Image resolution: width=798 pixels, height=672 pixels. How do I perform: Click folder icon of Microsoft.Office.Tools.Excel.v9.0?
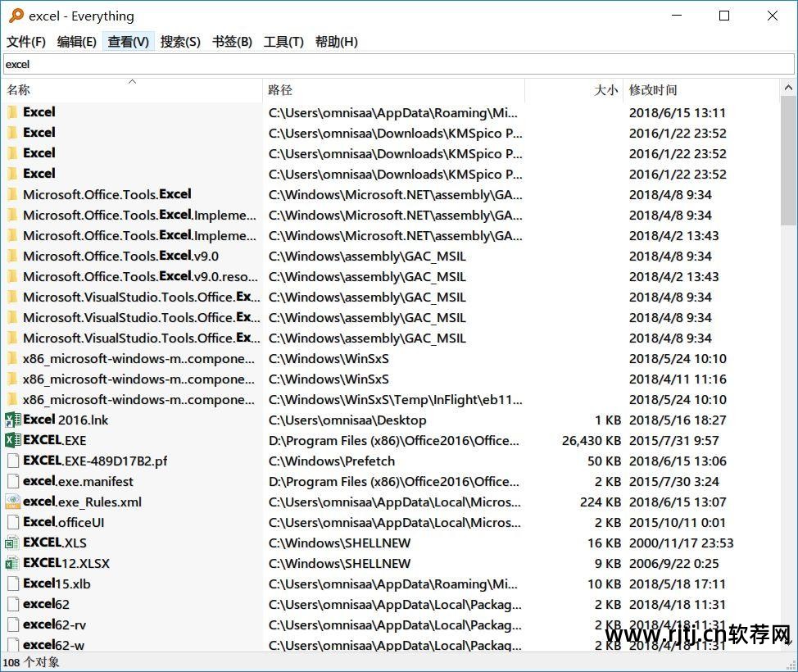(x=13, y=256)
